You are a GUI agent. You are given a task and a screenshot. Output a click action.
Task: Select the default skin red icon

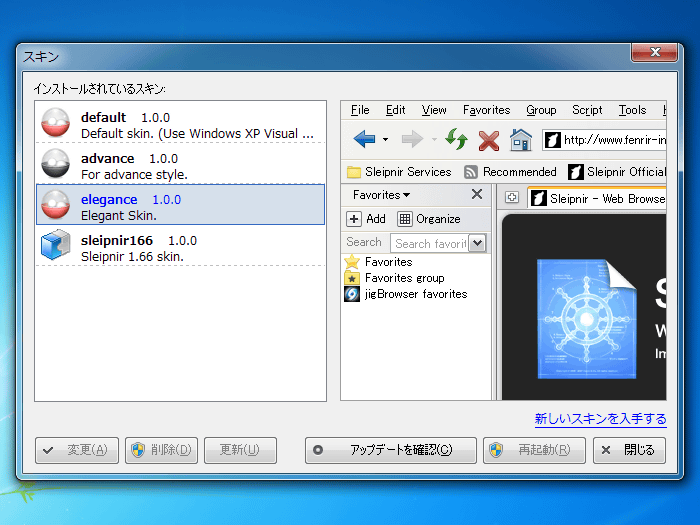click(55, 122)
